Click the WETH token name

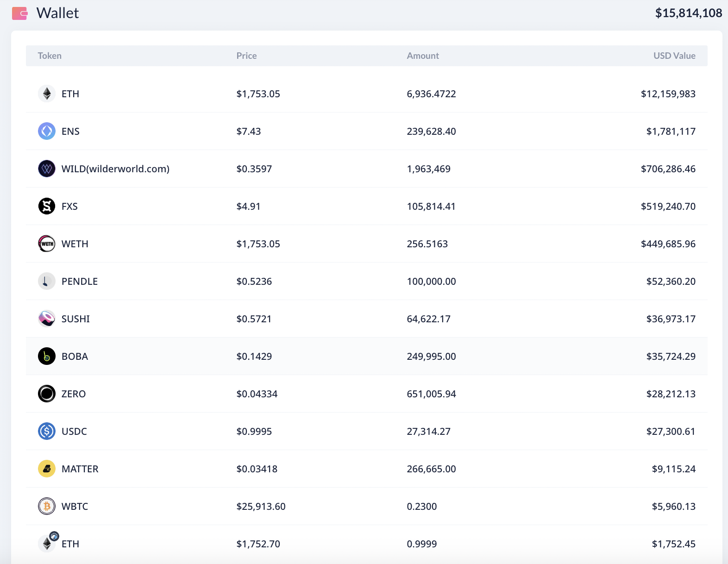click(75, 244)
